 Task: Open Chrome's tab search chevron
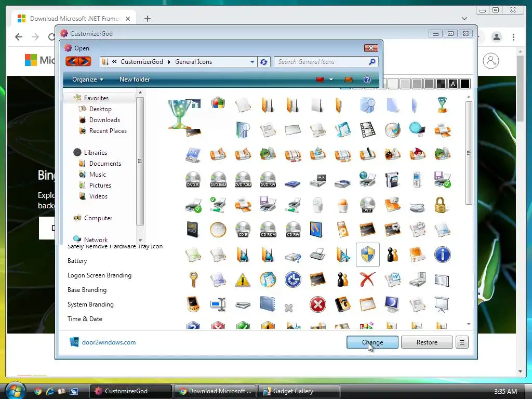click(x=464, y=19)
